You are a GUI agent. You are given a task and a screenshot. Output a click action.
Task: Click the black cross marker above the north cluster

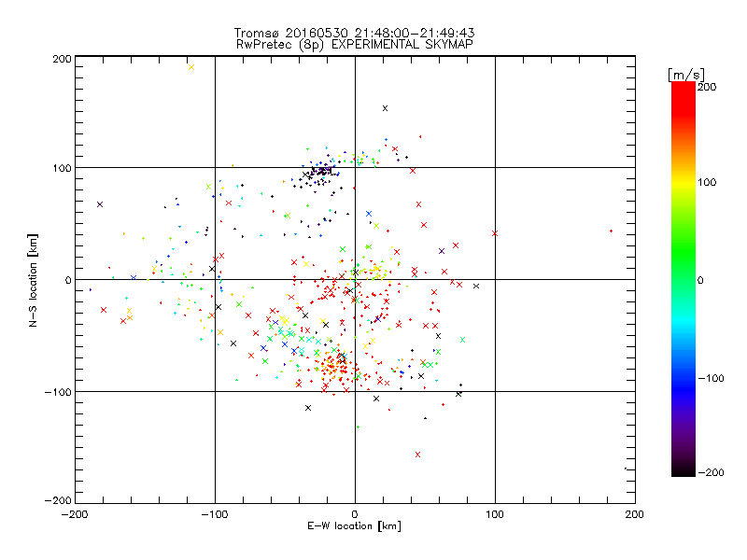click(385, 108)
